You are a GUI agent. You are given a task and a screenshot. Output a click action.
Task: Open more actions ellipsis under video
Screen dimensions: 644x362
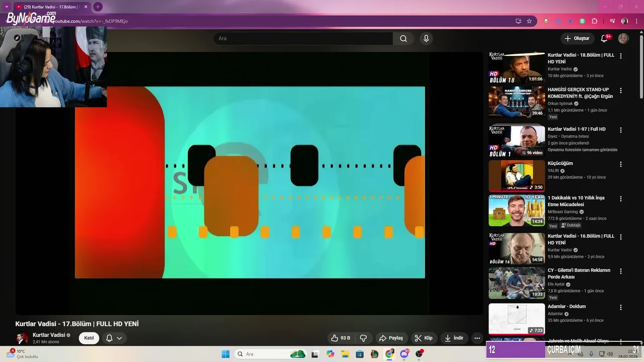477,338
